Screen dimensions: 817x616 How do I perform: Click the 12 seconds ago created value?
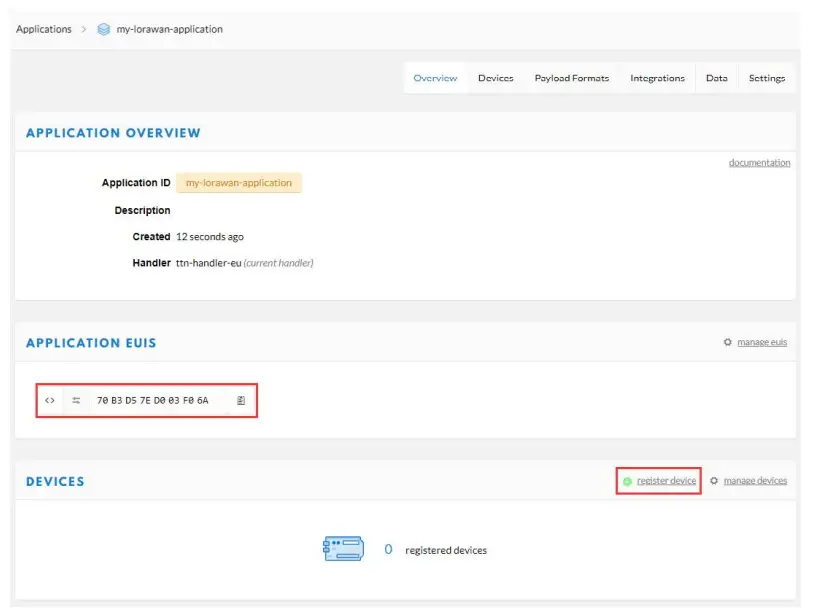pos(209,237)
